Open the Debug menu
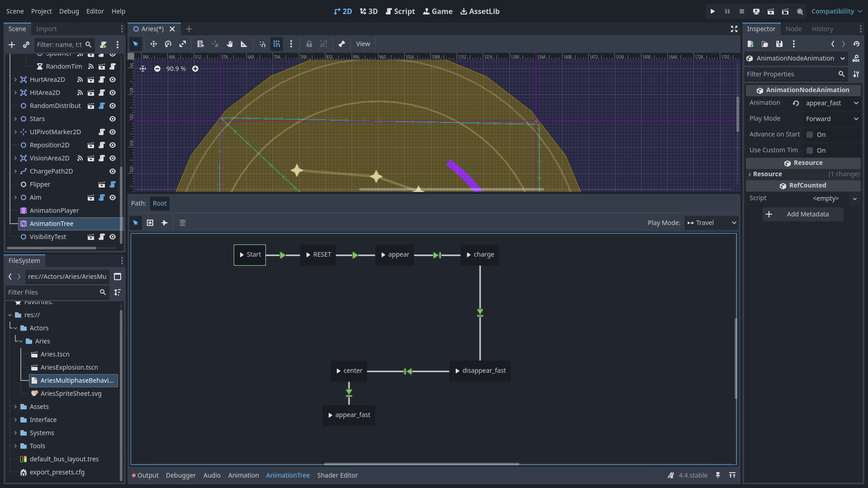 (x=69, y=11)
